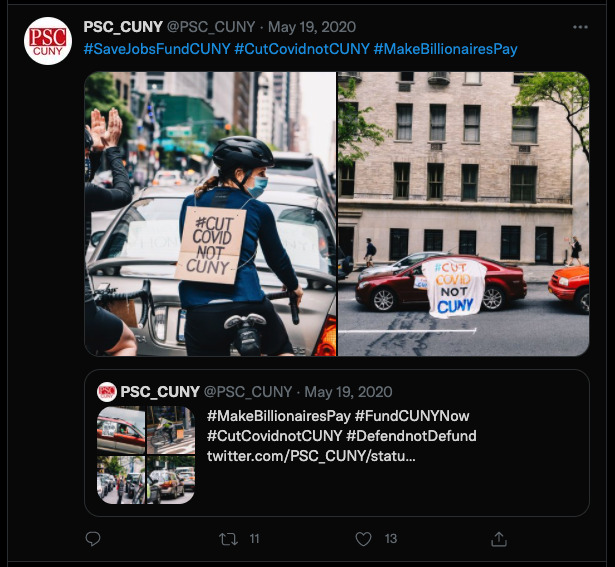Click the PSC CUNY profile avatar
The image size is (615, 567).
coord(48,41)
